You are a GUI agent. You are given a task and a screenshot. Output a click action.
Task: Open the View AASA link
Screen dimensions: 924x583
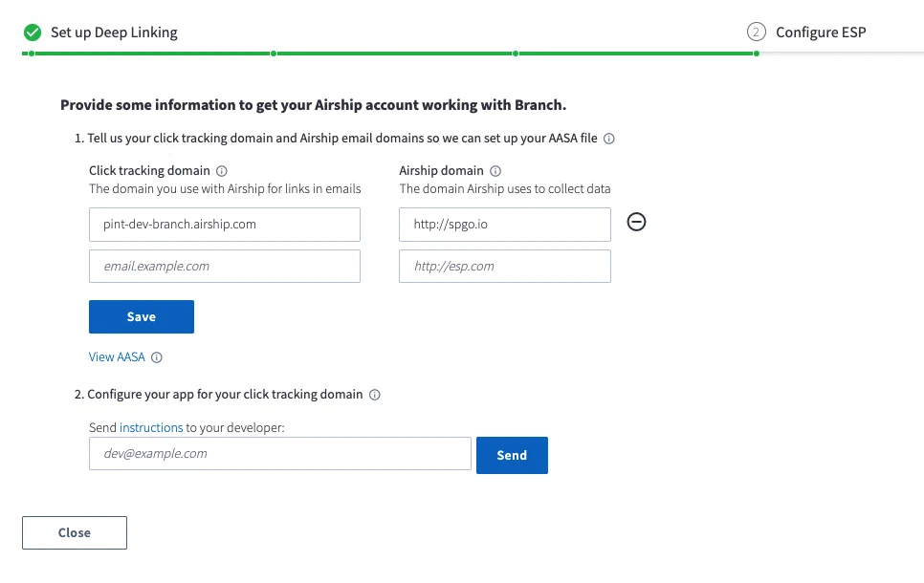coord(117,357)
